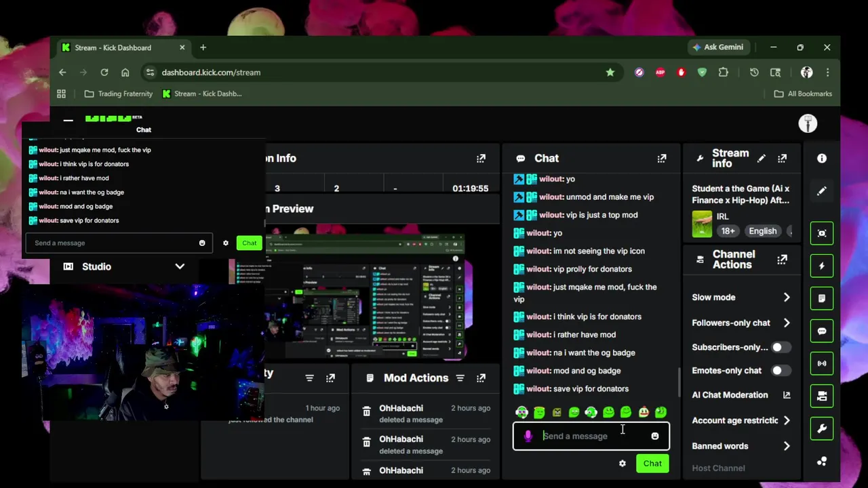
Task: Pop out the Session Info panel
Action: 481,159
